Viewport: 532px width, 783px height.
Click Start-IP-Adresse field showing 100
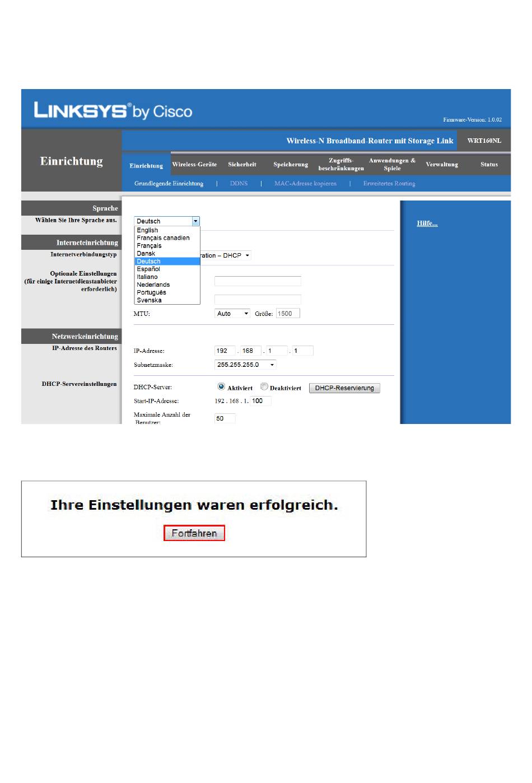pyautogui.click(x=260, y=401)
